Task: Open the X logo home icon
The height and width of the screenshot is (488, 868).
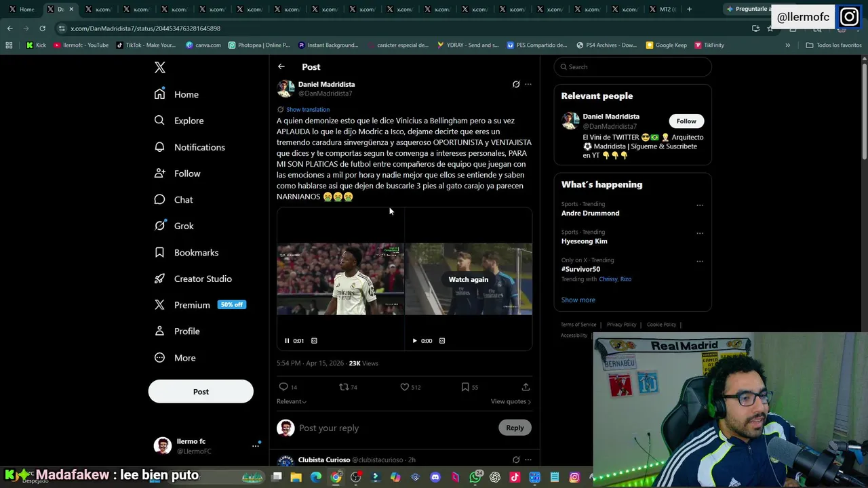Action: click(160, 67)
